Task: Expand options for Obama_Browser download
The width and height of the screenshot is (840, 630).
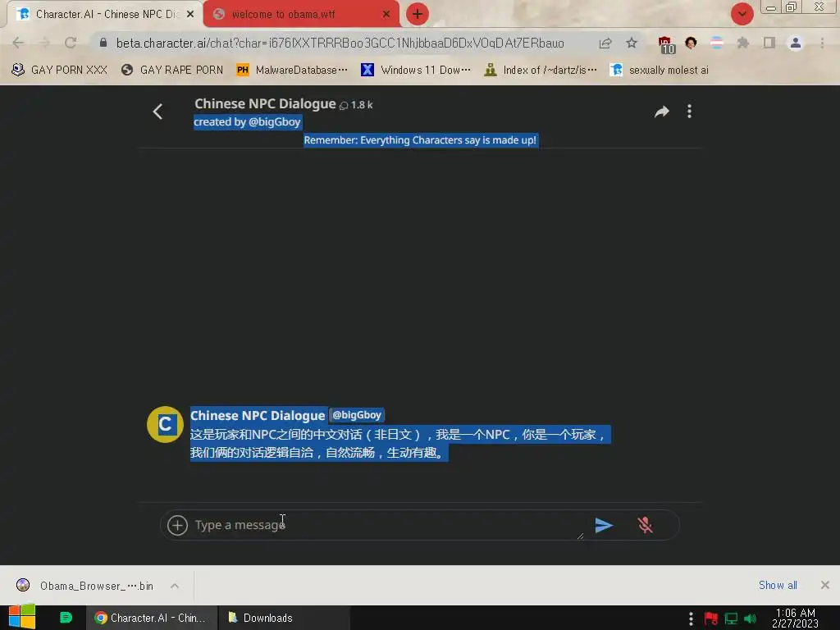Action: click(175, 586)
